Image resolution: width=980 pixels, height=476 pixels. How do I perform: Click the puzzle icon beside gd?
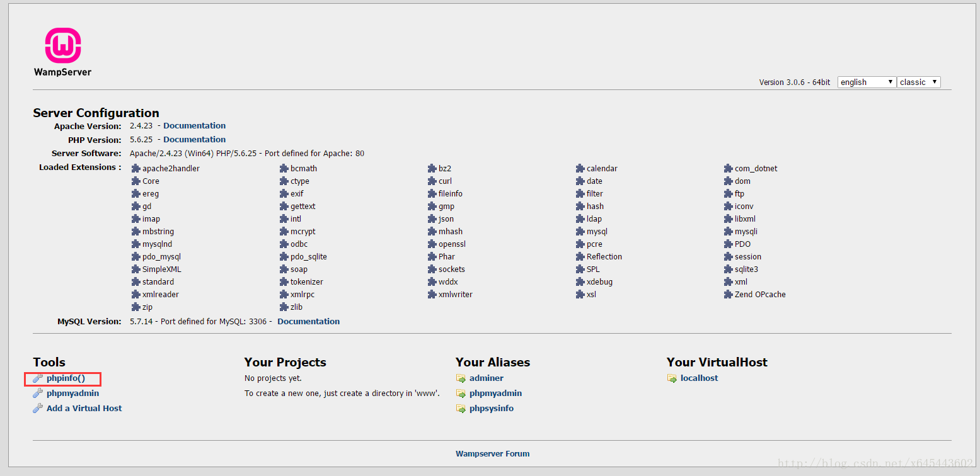(135, 207)
